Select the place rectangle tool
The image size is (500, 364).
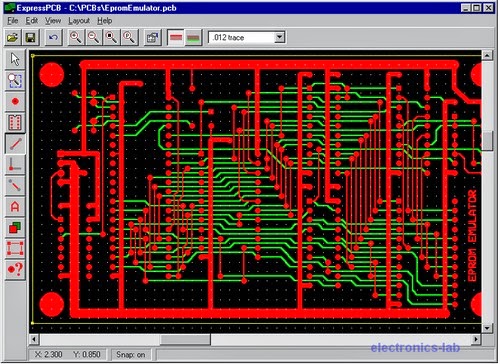(15, 248)
